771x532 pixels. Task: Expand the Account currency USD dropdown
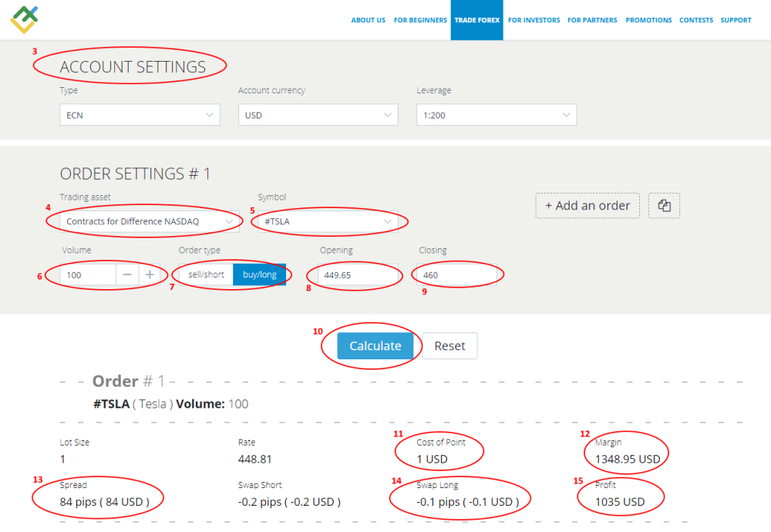click(318, 116)
